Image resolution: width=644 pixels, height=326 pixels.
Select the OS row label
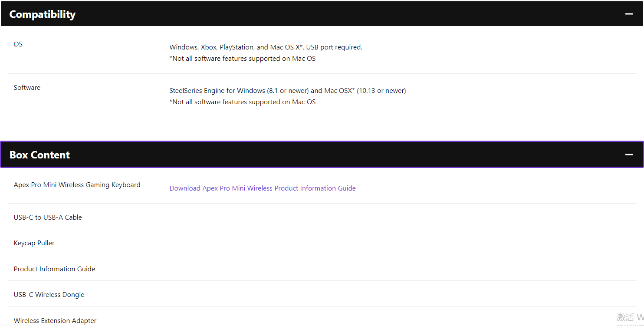point(18,44)
